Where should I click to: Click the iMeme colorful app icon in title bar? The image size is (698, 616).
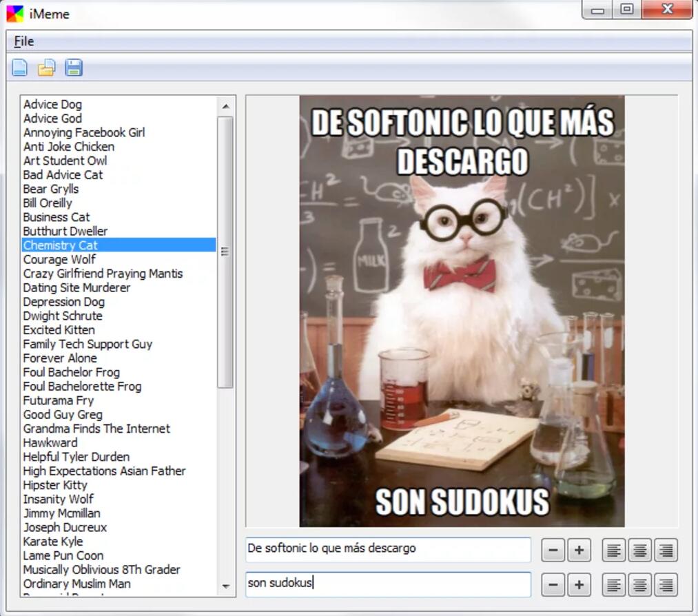(x=14, y=14)
